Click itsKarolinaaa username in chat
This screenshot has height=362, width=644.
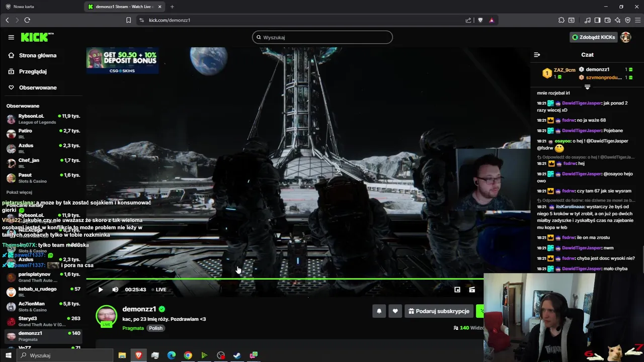(x=571, y=207)
